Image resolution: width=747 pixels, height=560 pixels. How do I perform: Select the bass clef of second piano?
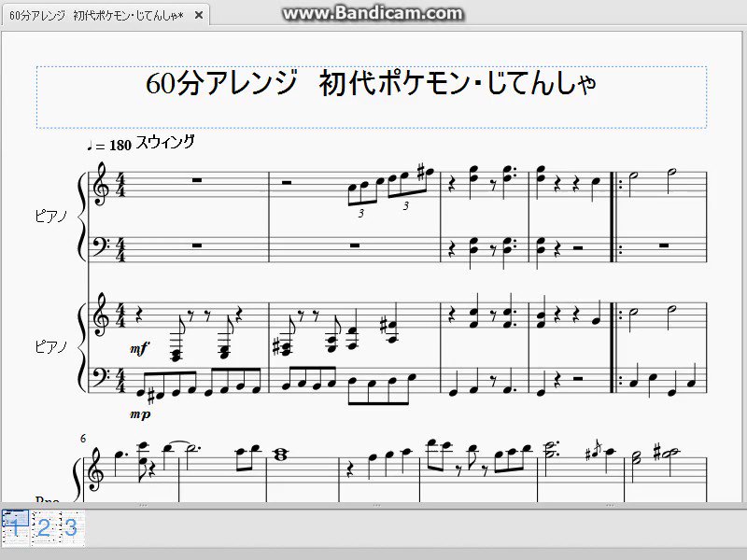click(x=100, y=377)
